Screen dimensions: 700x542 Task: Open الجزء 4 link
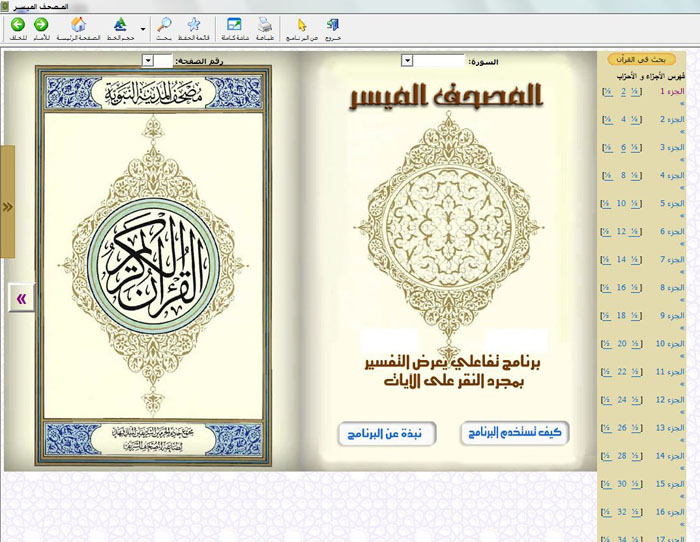point(673,175)
